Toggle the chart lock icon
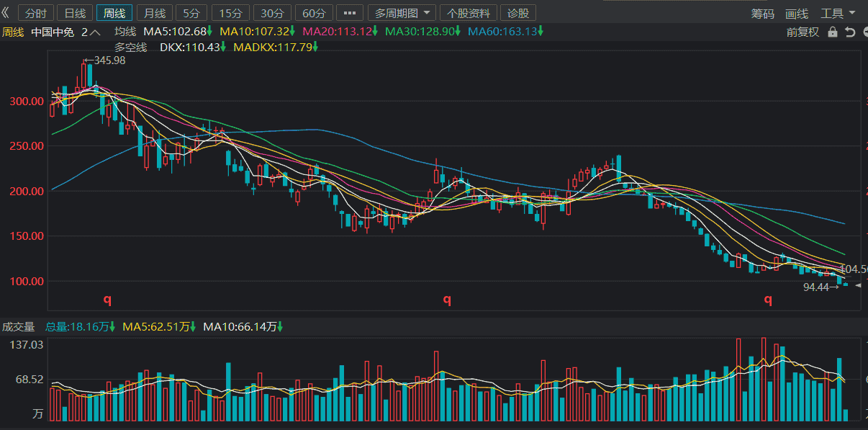Image resolution: width=868 pixels, height=430 pixels. tap(833, 32)
